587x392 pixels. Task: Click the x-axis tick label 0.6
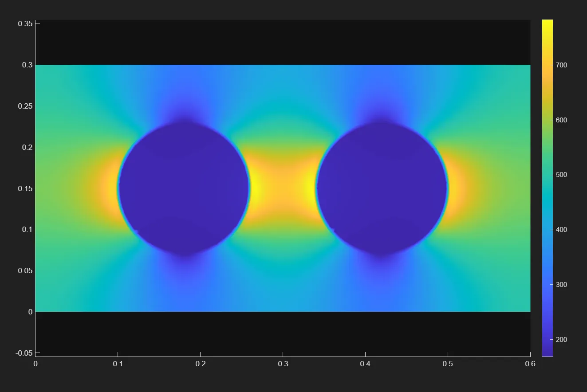(x=530, y=364)
